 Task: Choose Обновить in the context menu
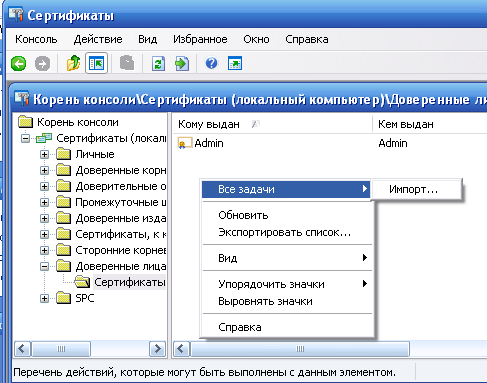click(x=287, y=215)
